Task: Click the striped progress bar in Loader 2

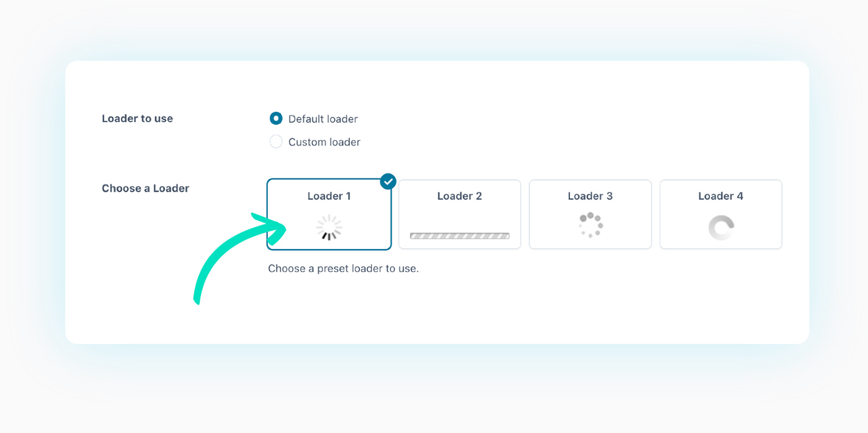Action: (x=459, y=236)
